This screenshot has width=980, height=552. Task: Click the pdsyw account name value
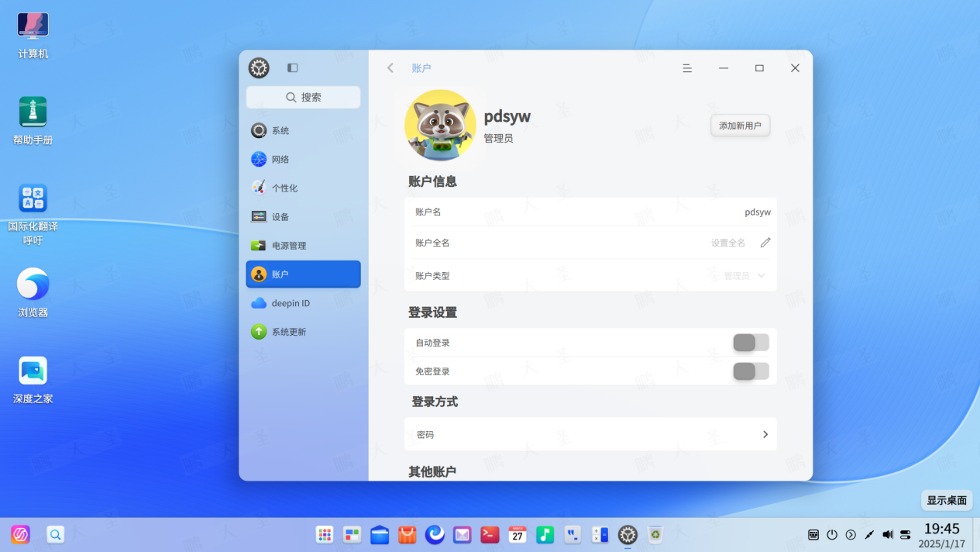[x=758, y=212]
